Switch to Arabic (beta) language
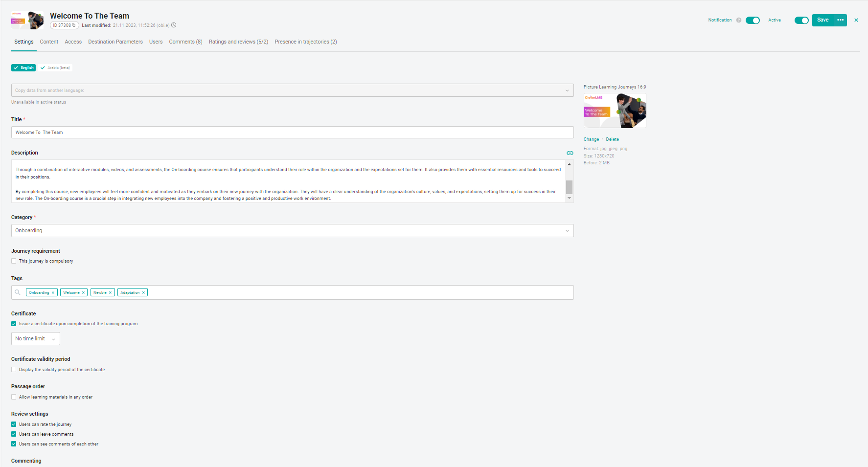 pyautogui.click(x=55, y=68)
